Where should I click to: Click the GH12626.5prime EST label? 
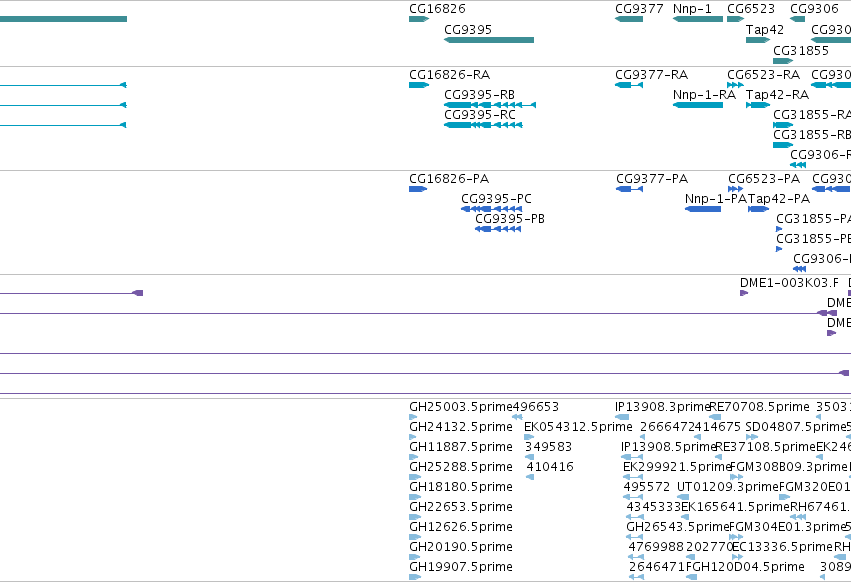tap(461, 528)
